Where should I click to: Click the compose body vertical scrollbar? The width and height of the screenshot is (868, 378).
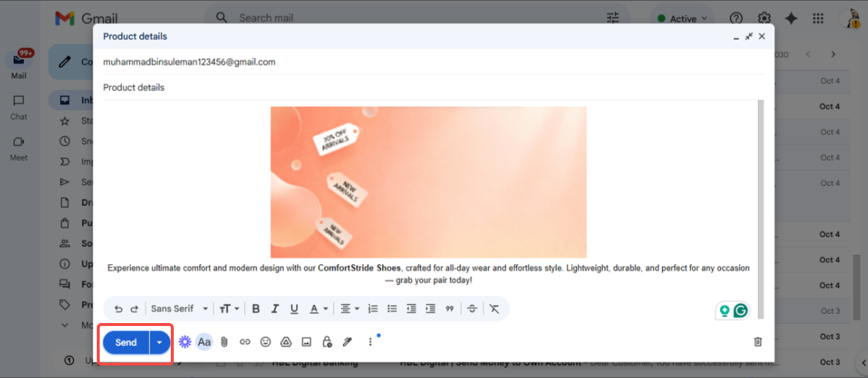point(761,209)
